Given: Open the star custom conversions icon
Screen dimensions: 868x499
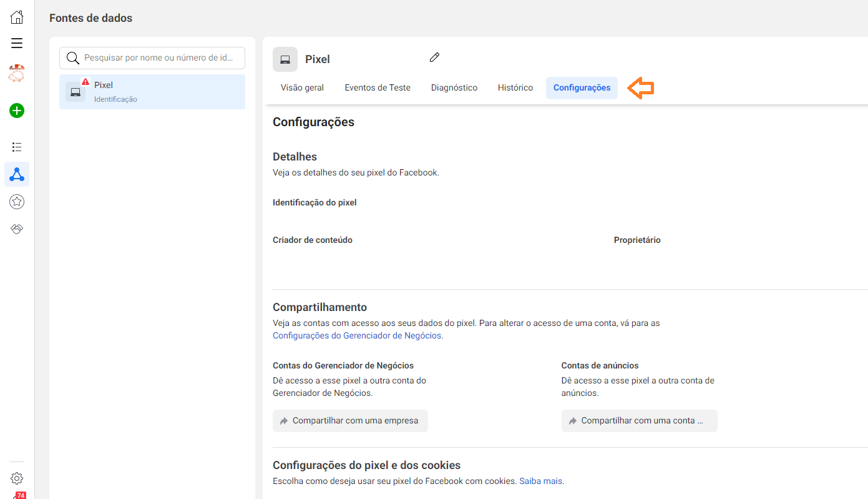Looking at the screenshot, I should click(x=17, y=202).
